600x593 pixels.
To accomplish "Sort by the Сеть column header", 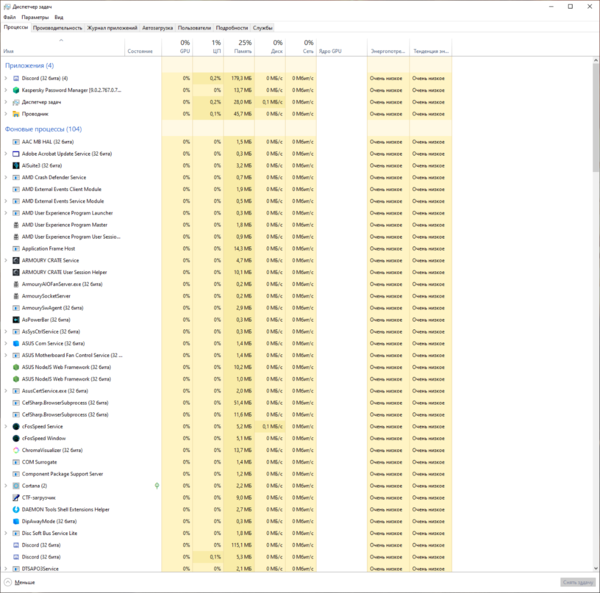I will pos(301,47).
